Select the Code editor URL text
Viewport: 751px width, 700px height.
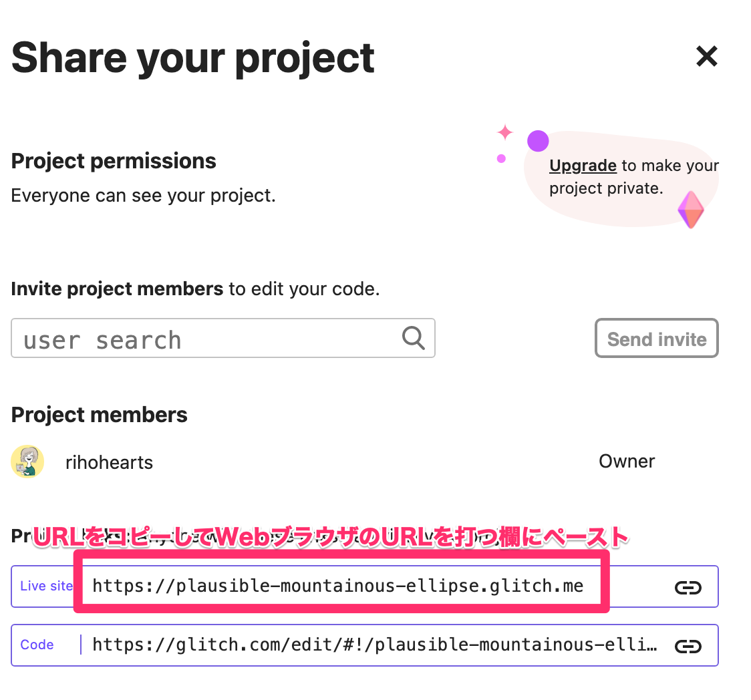coord(374,645)
